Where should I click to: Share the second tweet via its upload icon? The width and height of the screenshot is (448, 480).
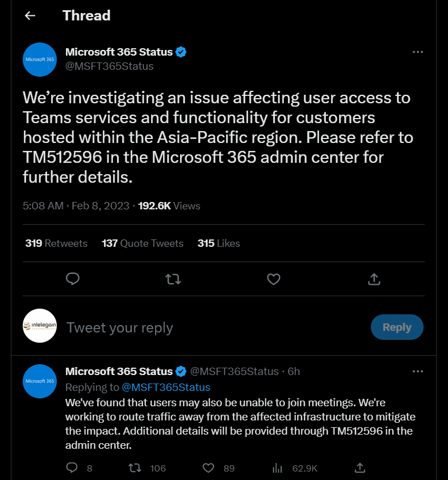[360, 468]
